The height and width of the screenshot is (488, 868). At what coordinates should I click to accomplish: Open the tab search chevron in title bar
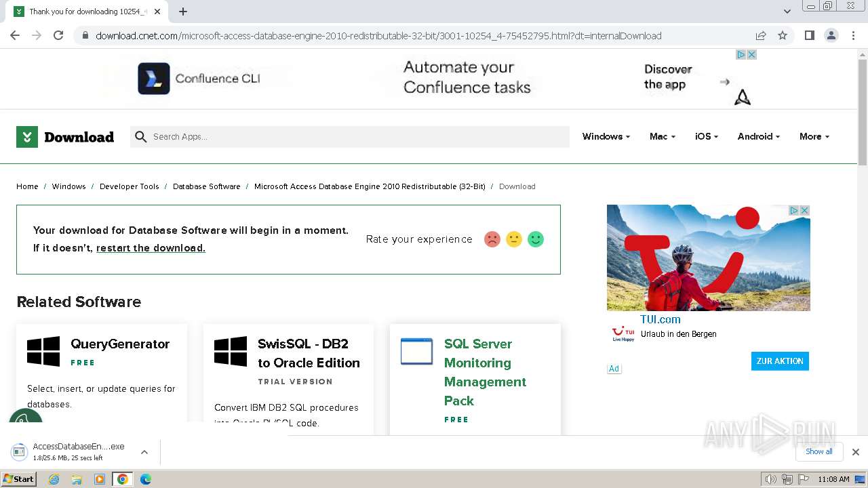pos(787,12)
